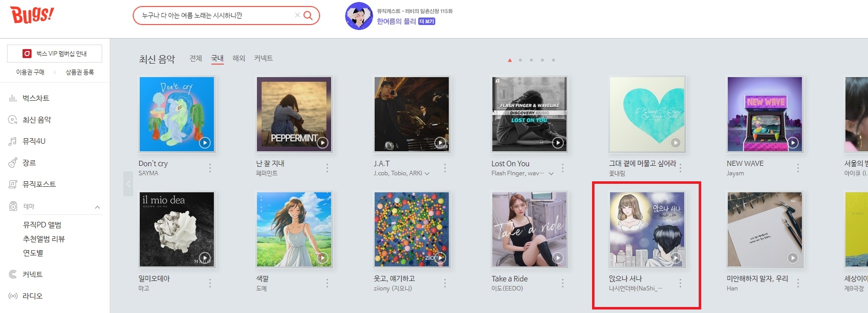The height and width of the screenshot is (313, 868).
Task: Play the NEW WAVE album
Action: [x=793, y=143]
